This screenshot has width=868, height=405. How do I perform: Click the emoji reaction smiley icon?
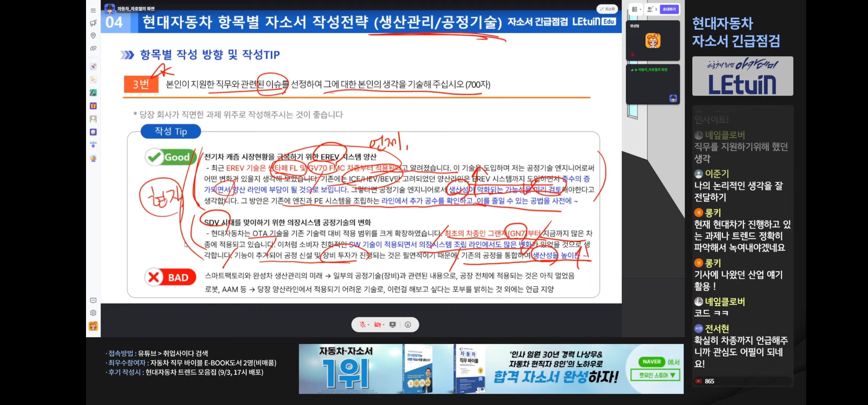click(408, 324)
